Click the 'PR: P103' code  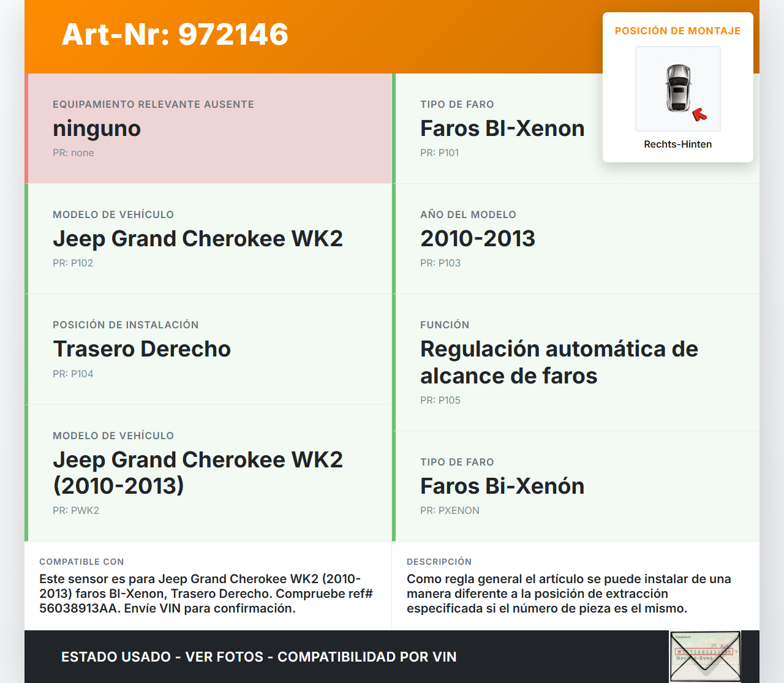point(440,263)
